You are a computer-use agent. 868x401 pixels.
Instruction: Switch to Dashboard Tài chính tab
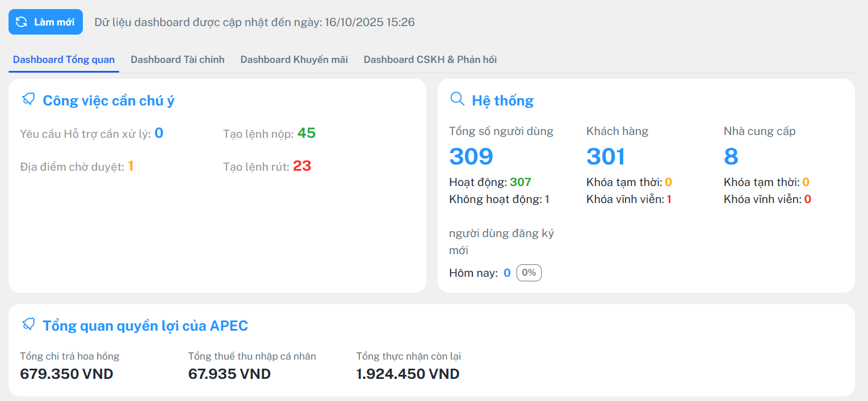tap(177, 60)
